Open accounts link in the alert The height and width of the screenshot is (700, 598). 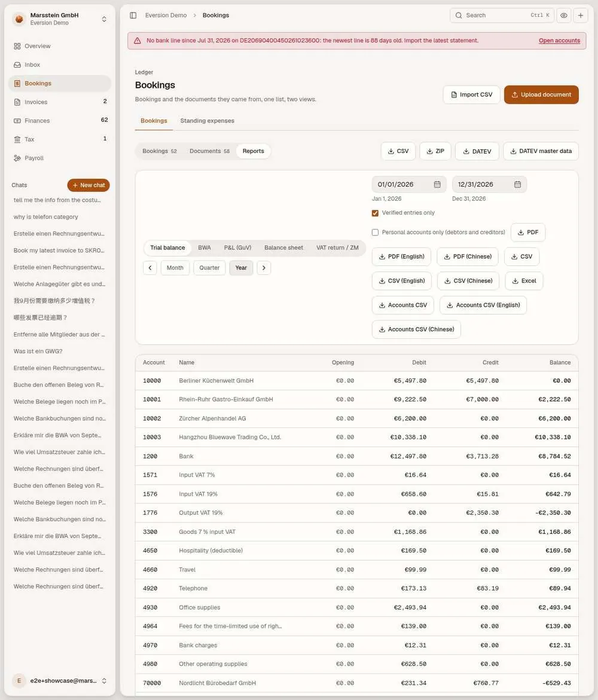pyautogui.click(x=559, y=41)
